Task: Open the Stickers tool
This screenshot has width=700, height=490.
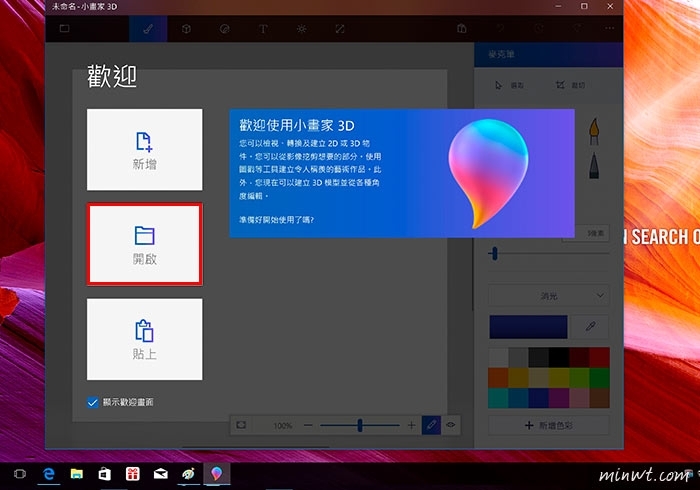Action: [225, 29]
